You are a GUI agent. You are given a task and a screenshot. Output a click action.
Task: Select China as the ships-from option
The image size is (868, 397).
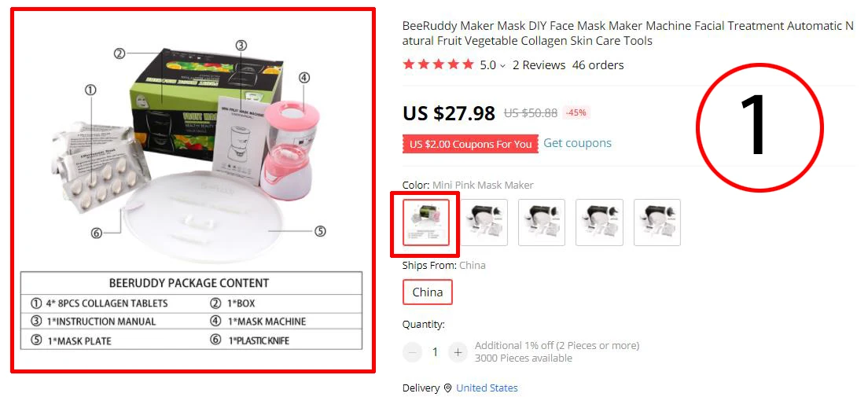tap(428, 292)
